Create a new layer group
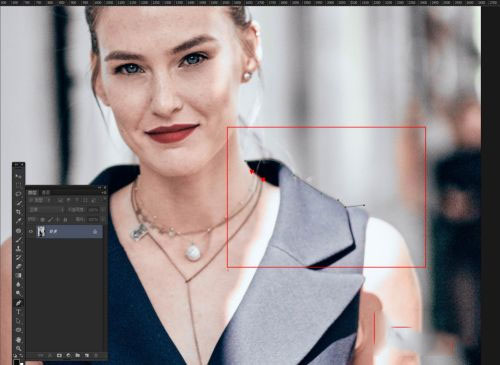 [x=77, y=355]
